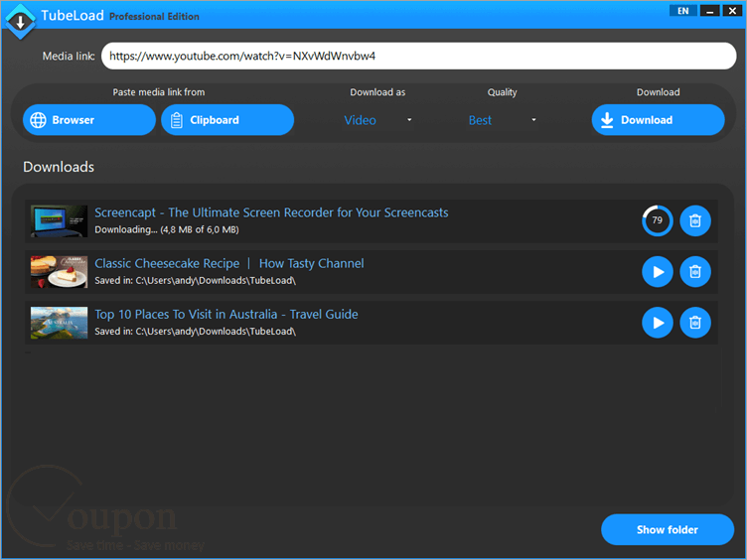The width and height of the screenshot is (747, 560).
Task: Click the 79 percent progress circle
Action: coord(657,220)
